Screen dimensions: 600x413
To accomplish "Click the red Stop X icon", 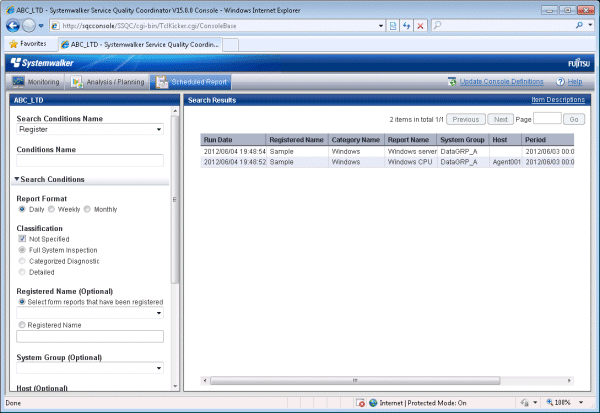I will (x=420, y=26).
